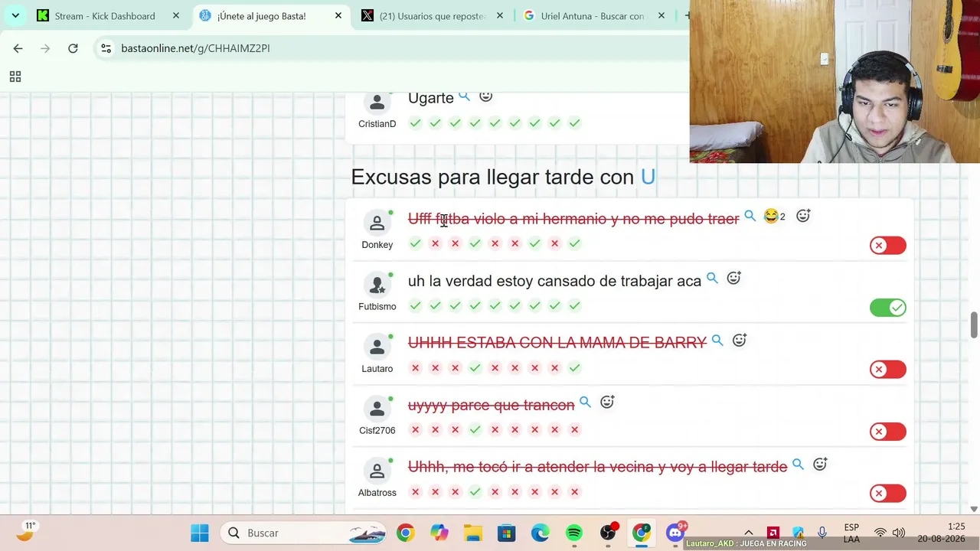Click the magnifier icon beside the Ugarte answer
This screenshot has width=980, height=551.
(x=464, y=96)
